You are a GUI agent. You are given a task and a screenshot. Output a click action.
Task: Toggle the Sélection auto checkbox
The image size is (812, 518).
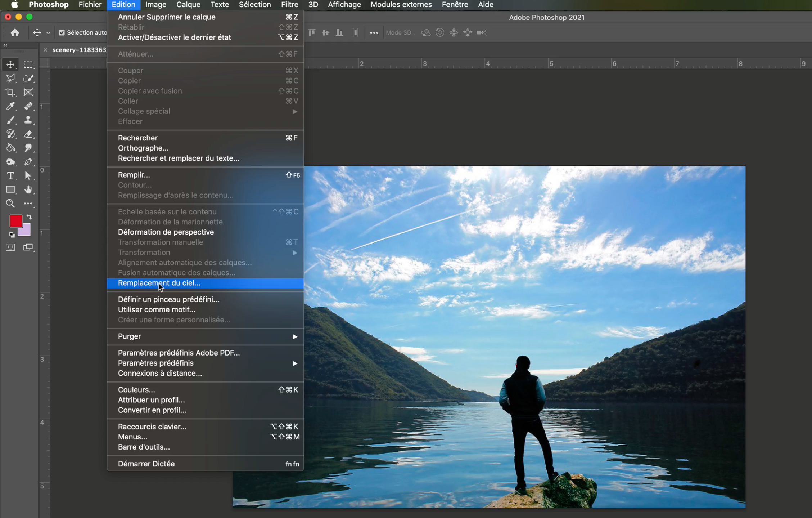[x=62, y=33]
